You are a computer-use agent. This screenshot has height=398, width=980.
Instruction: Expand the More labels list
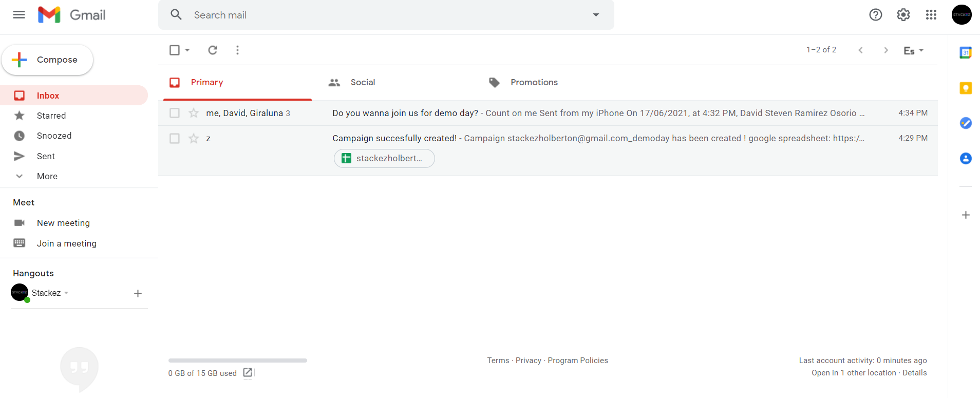[x=47, y=176]
